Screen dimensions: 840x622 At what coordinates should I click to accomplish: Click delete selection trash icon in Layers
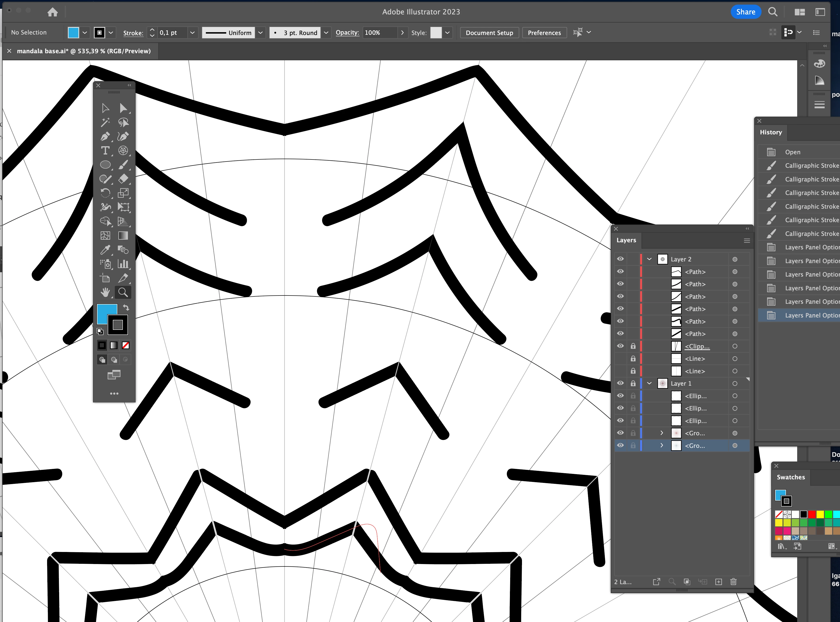(733, 582)
